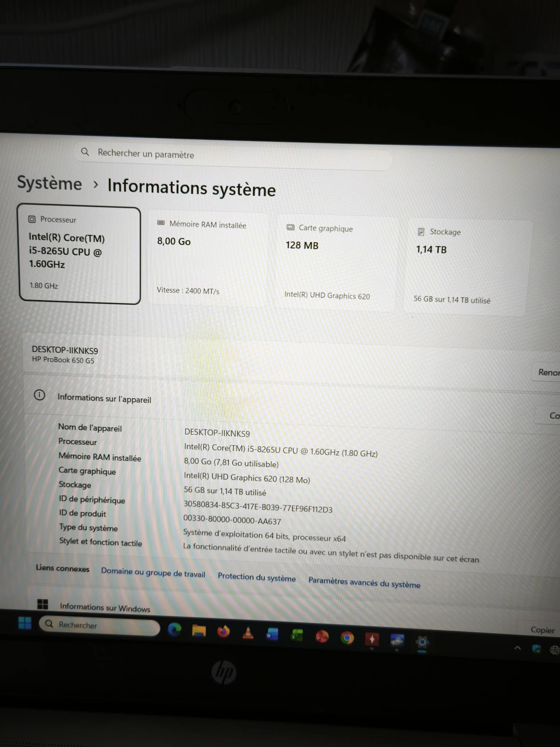
Task: Launch Firefox from the taskbar
Action: click(223, 631)
